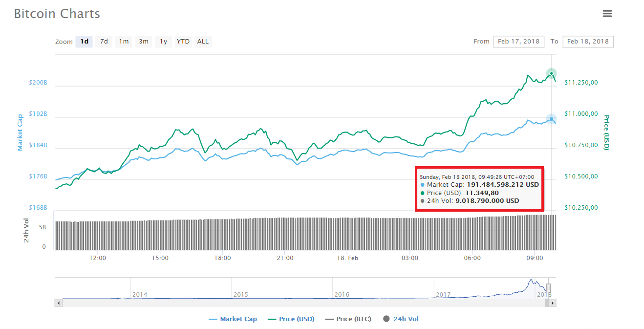Switch to the 7d zoom range
The height and width of the screenshot is (329, 644).
[x=104, y=42]
